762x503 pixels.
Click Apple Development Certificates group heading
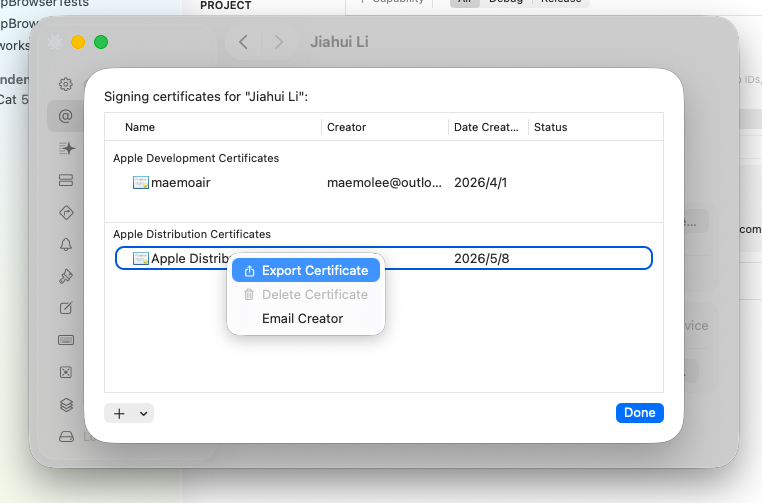[x=196, y=158]
